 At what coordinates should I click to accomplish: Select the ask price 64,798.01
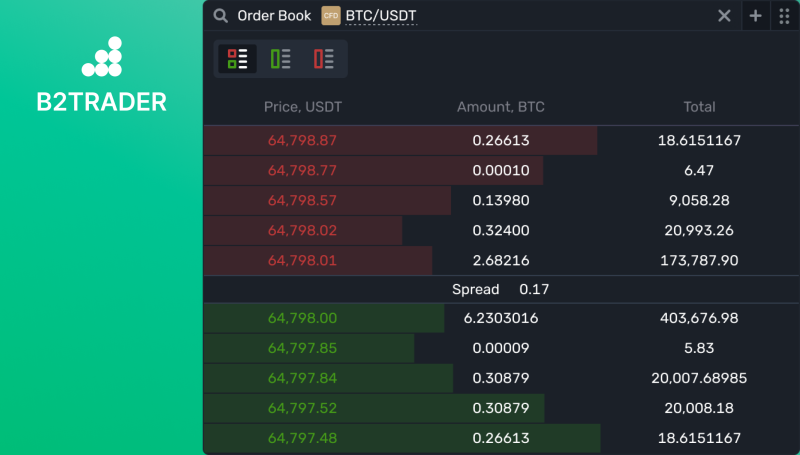point(302,261)
